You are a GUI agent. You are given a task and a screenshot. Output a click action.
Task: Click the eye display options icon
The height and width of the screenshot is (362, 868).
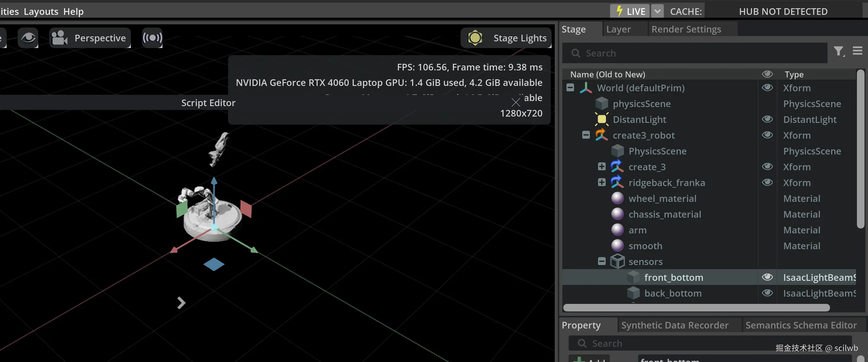tap(28, 38)
